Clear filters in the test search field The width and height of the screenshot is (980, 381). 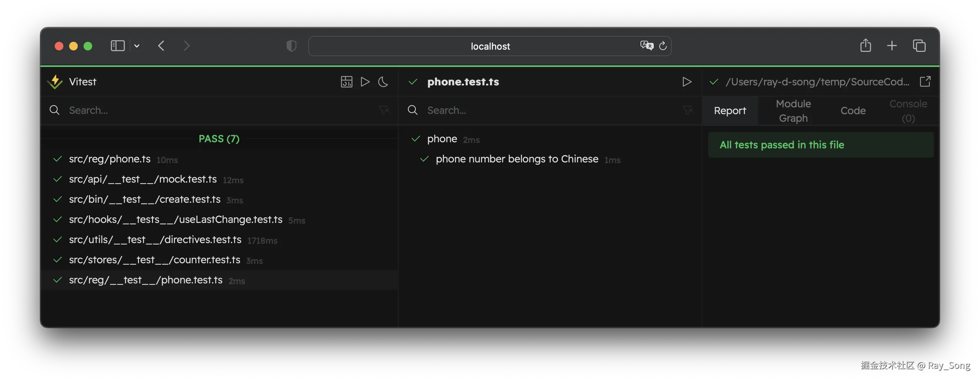(688, 110)
